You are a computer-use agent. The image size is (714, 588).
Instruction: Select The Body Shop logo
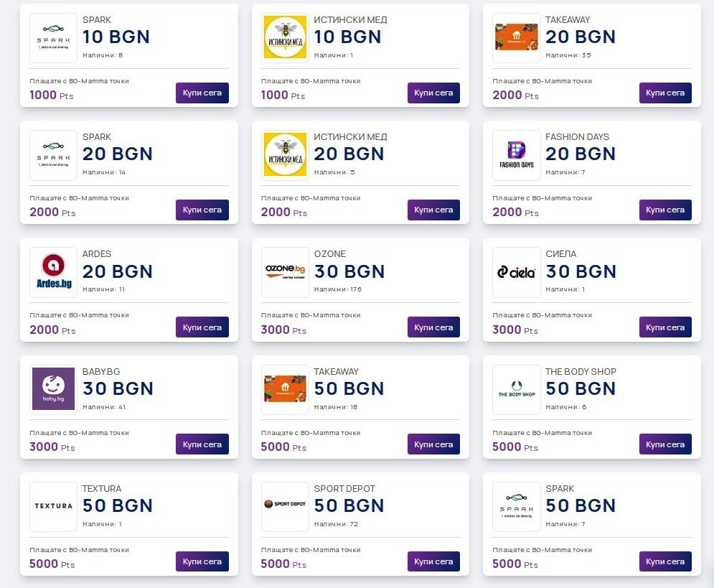517,389
